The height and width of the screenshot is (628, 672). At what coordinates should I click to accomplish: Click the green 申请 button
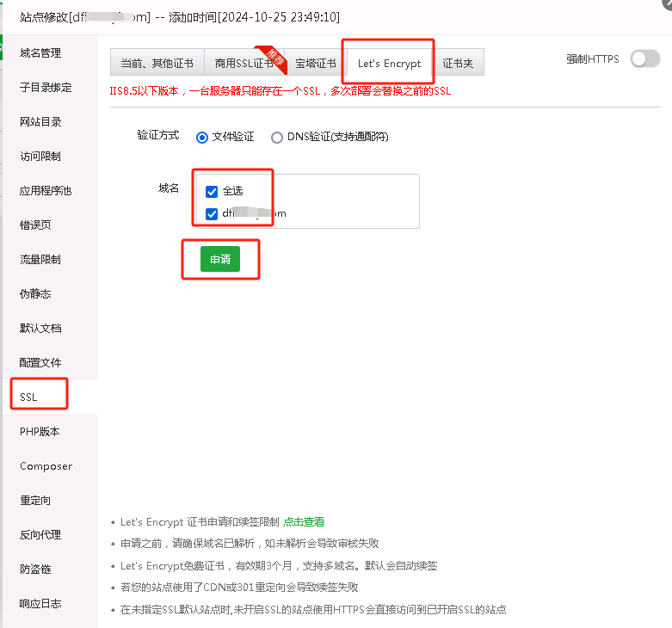[x=220, y=259]
